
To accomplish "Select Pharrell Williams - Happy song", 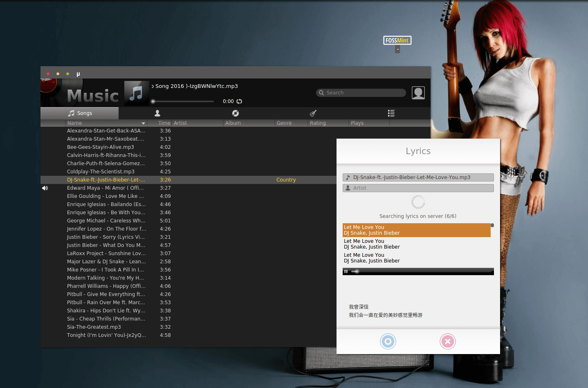I will (x=106, y=286).
